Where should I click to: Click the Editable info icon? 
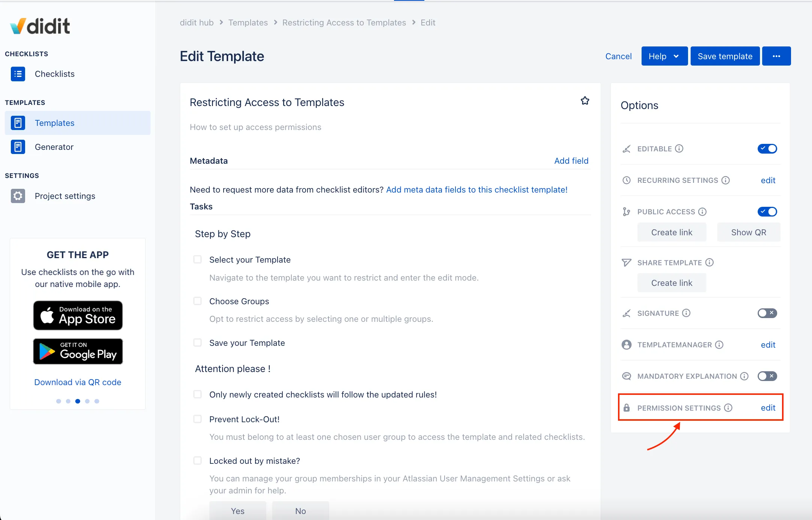point(679,148)
